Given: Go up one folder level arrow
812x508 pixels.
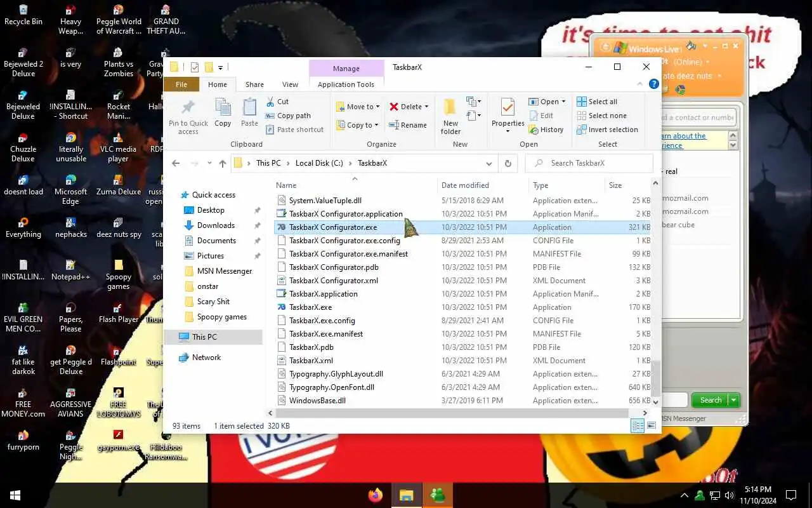Looking at the screenshot, I should pyautogui.click(x=223, y=163).
